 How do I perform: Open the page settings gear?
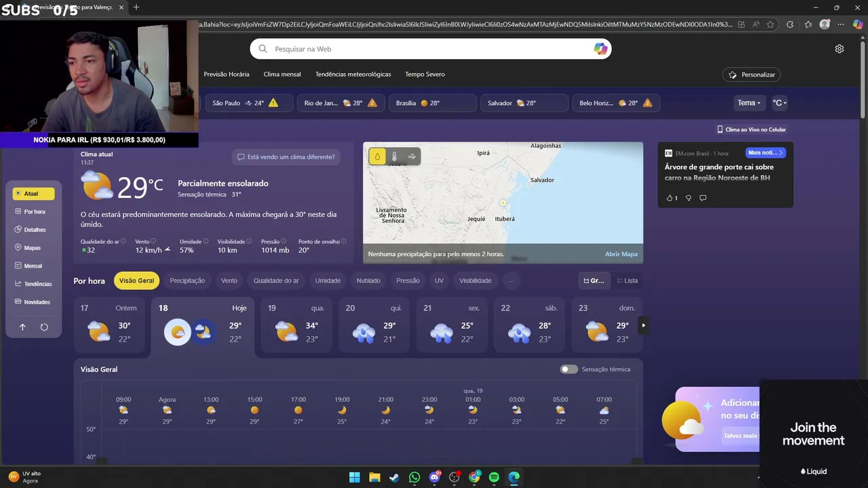[840, 49]
